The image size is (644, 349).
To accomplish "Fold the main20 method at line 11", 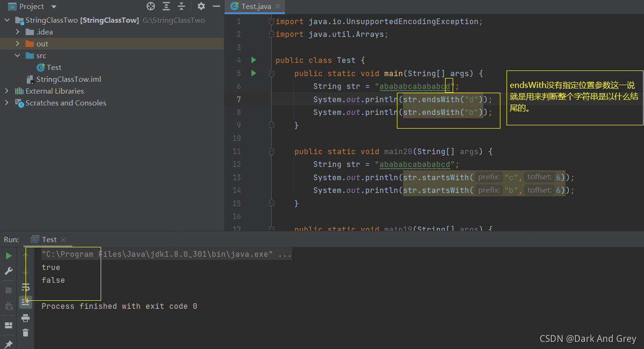I will (271, 152).
